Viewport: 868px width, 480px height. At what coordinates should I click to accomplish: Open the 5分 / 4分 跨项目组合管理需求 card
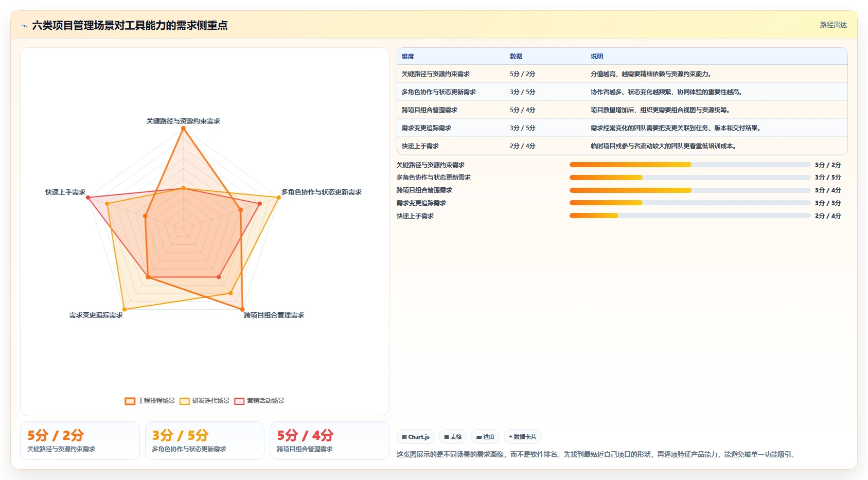[x=329, y=440]
